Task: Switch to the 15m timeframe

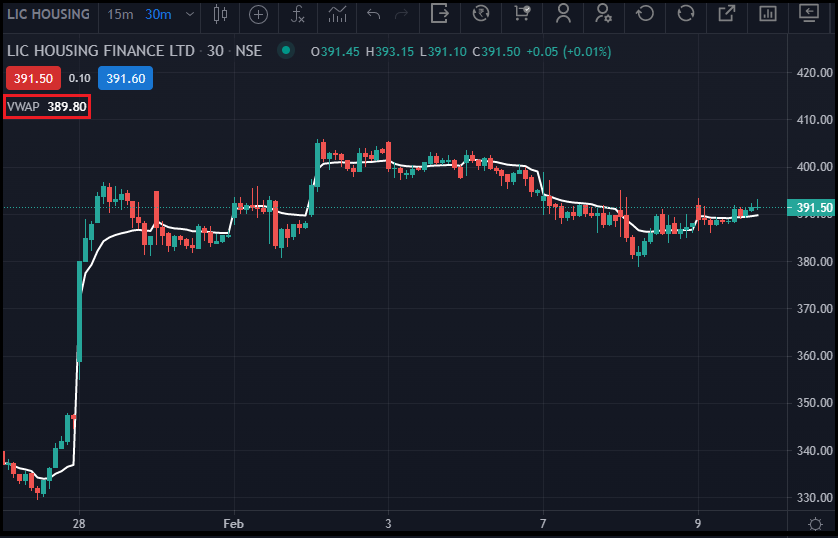Action: (120, 14)
